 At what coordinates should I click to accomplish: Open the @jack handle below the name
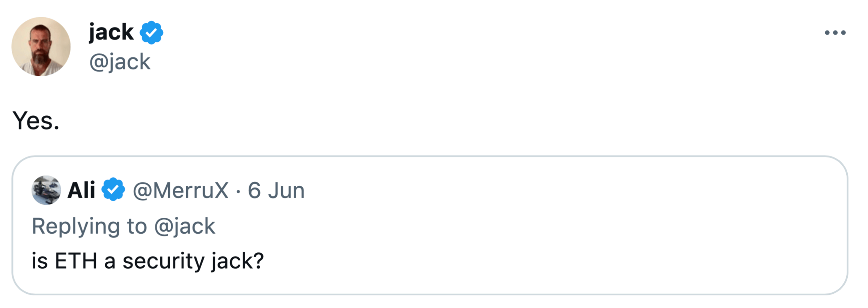(x=120, y=62)
